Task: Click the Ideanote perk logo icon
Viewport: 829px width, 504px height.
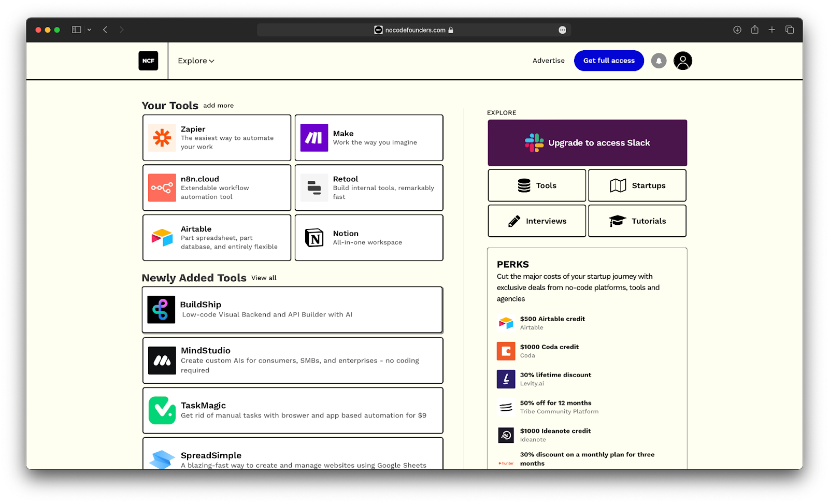Action: click(x=506, y=435)
